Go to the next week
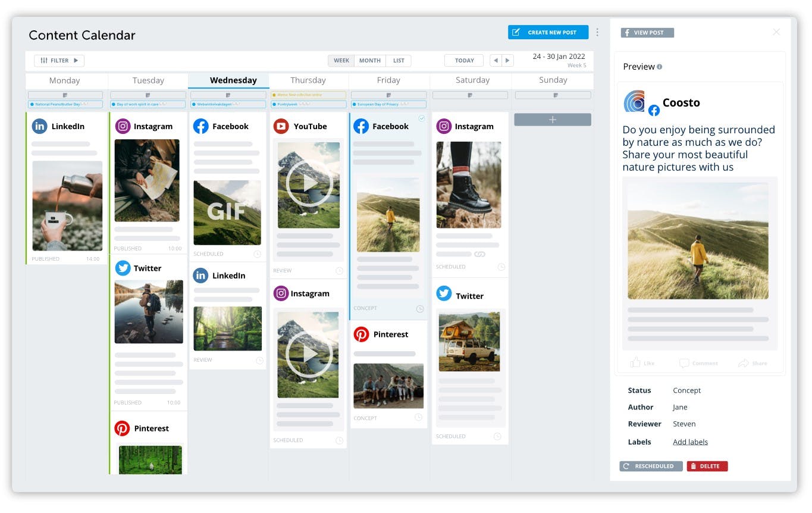The height and width of the screenshot is (513, 812). pos(508,61)
